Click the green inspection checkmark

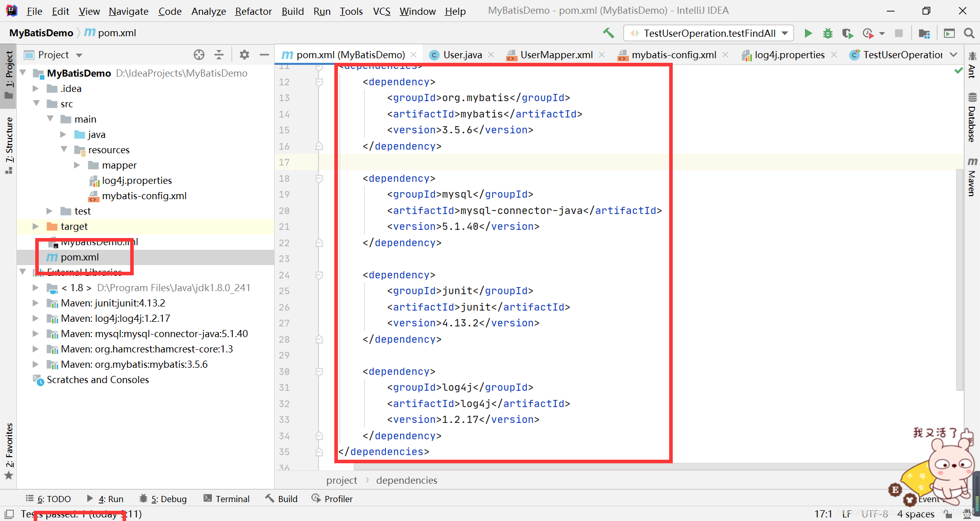pos(959,70)
